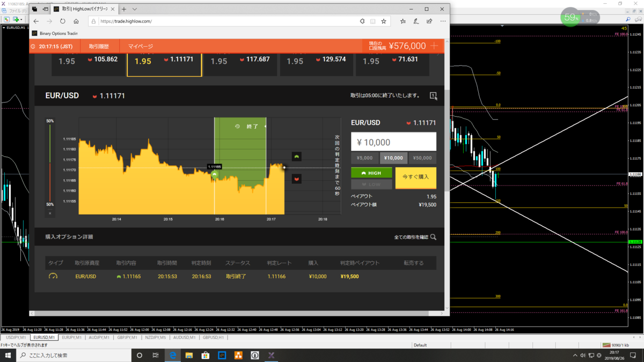The width and height of the screenshot is (644, 362).
Task: Click the add funds plus icon
Action: (x=435, y=46)
